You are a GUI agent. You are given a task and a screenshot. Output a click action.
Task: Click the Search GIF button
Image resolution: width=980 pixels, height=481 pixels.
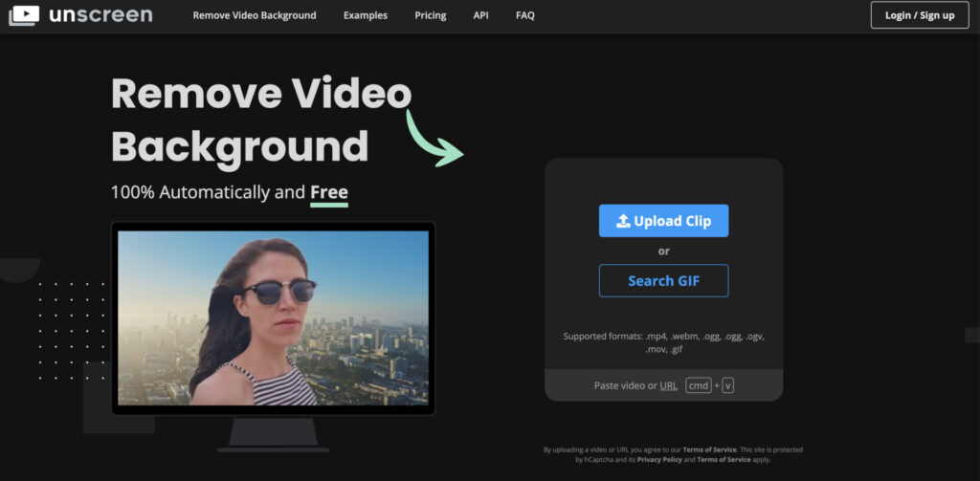[x=663, y=281]
